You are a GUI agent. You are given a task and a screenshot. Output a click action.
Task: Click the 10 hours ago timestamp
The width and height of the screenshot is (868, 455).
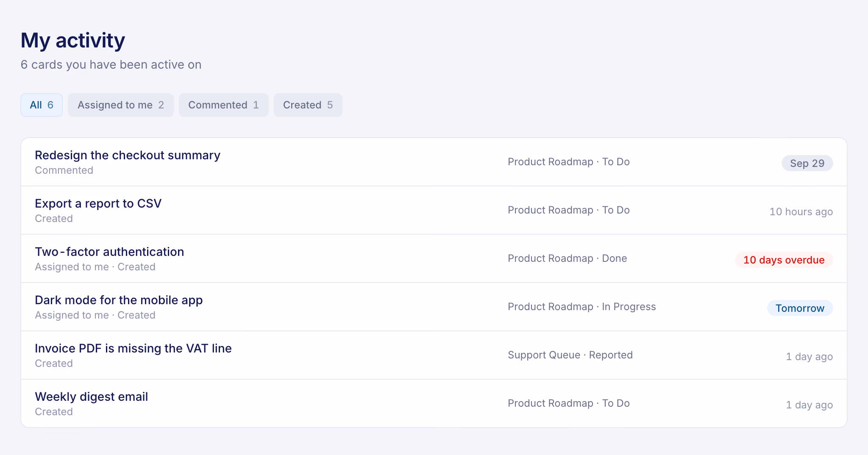point(801,212)
